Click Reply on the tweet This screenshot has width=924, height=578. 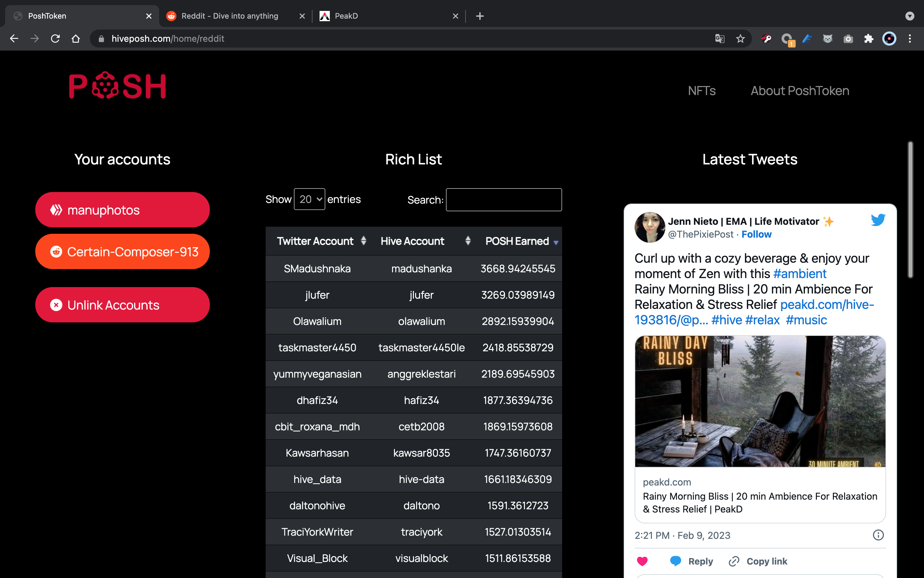coord(691,561)
